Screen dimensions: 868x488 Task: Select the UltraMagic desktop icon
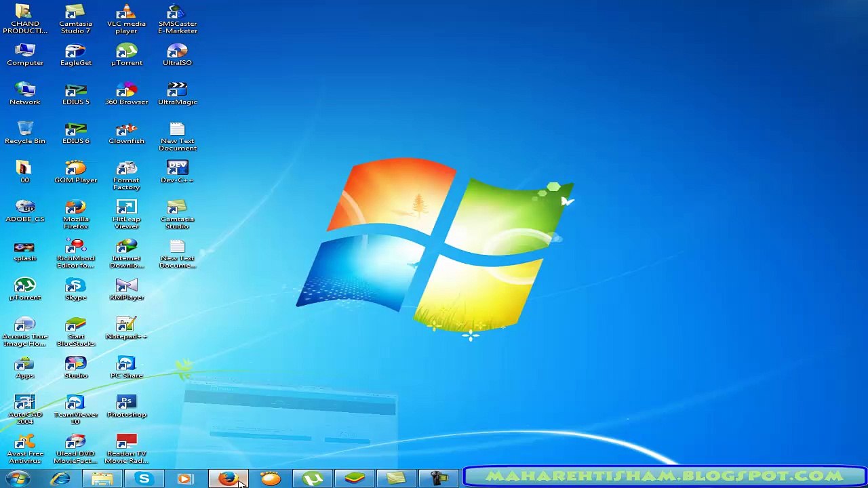(x=178, y=94)
